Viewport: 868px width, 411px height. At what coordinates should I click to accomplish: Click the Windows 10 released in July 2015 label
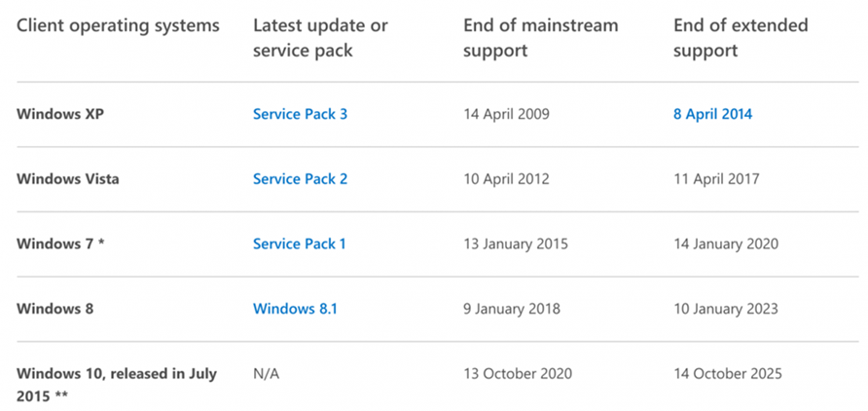117,385
